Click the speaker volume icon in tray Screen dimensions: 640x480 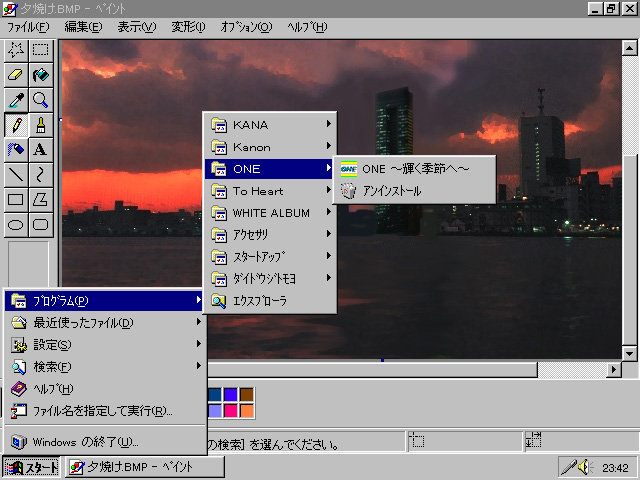coord(586,467)
